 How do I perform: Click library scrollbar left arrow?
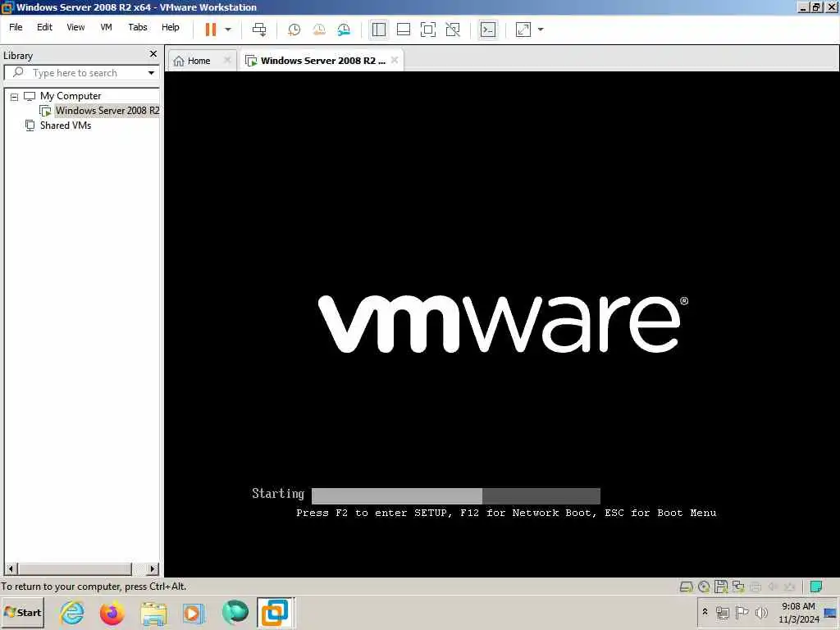click(x=11, y=569)
